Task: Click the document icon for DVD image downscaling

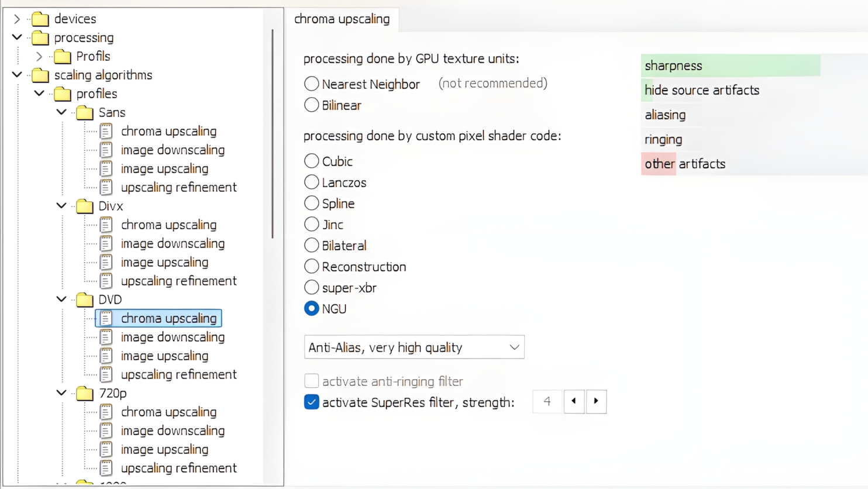Action: 106,338
